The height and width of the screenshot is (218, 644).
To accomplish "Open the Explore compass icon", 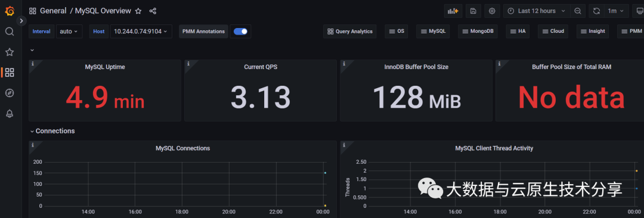I will (10, 93).
